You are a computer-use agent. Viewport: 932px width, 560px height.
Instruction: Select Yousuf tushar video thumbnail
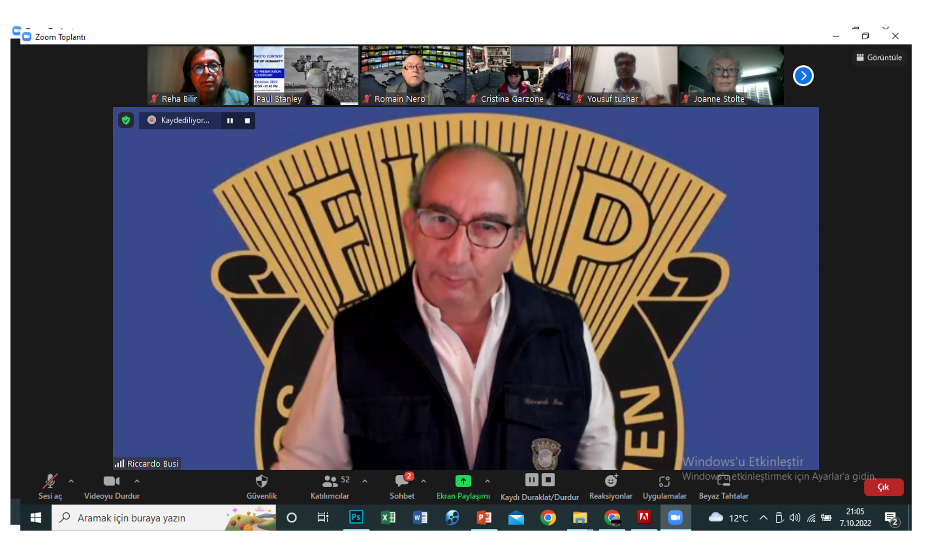click(625, 75)
